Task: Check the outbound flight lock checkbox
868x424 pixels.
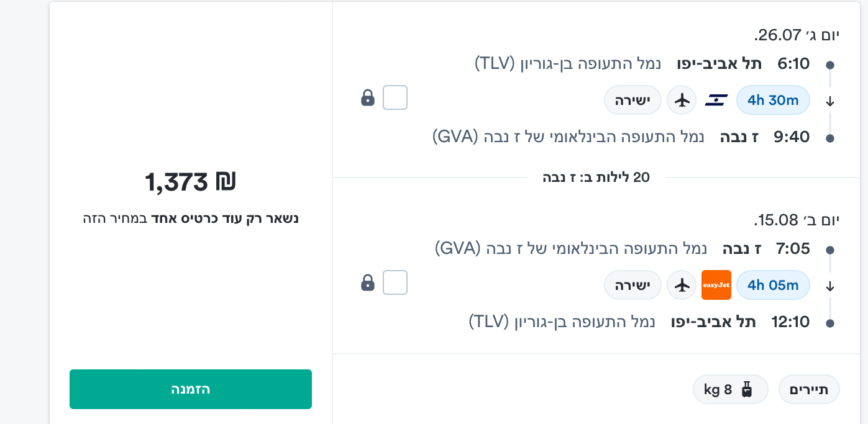Action: [395, 97]
